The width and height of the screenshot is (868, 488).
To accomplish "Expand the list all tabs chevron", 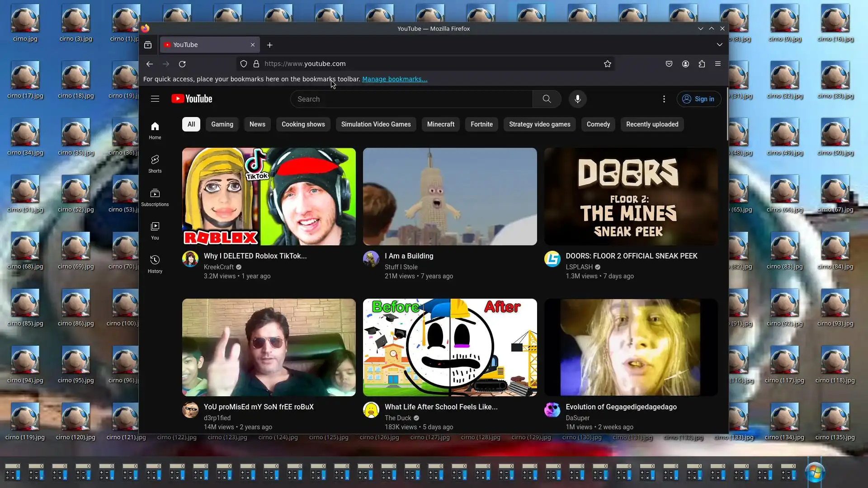I will point(719,45).
